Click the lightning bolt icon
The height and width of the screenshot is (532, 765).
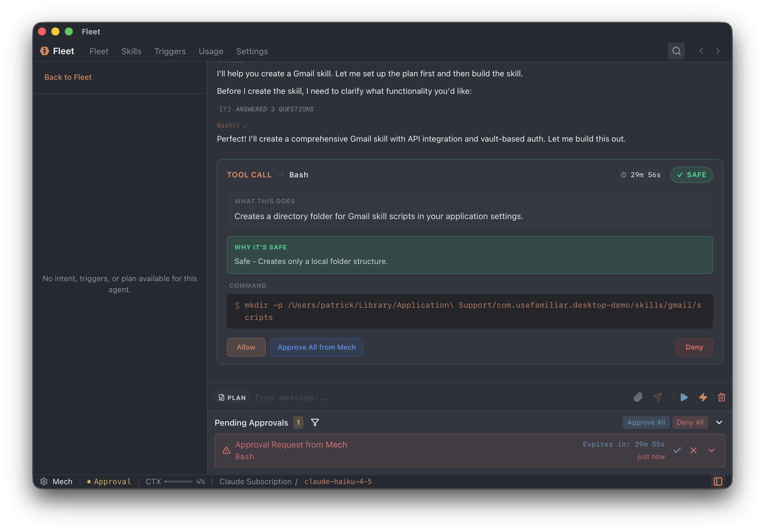click(x=703, y=397)
